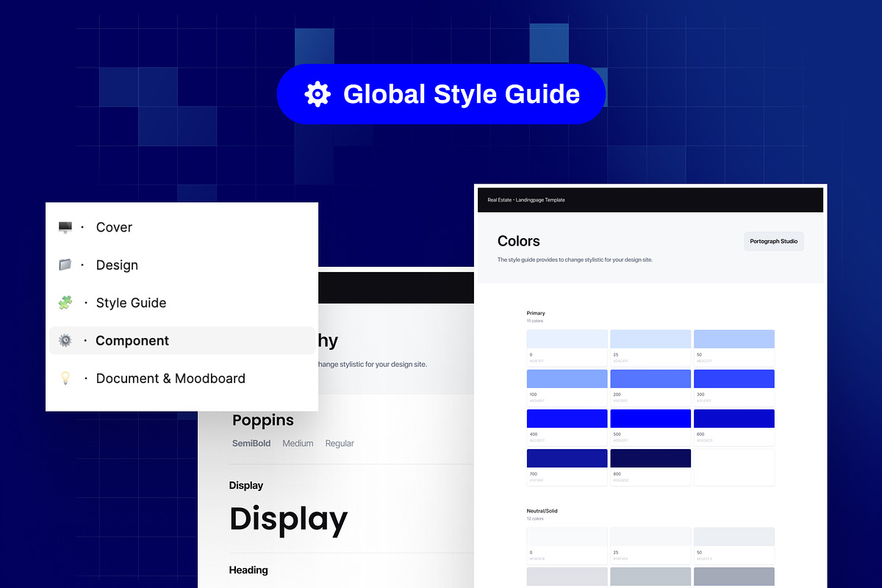This screenshot has height=588, width=882.
Task: Pick the Primary 100 color swatch
Action: [567, 379]
